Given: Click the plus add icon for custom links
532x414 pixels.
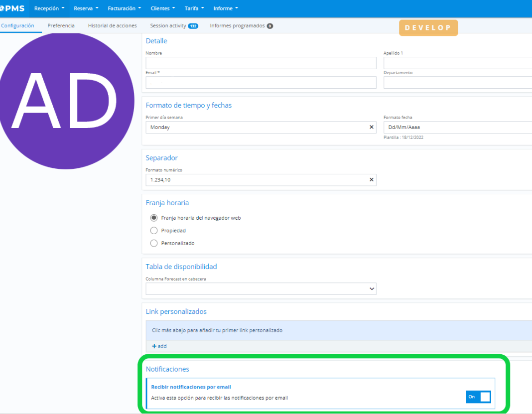Looking at the screenshot, I should point(154,346).
